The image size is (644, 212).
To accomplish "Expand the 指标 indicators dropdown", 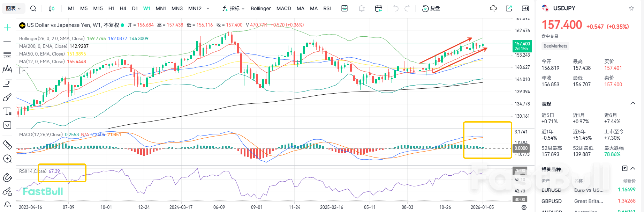I will click(x=234, y=8).
